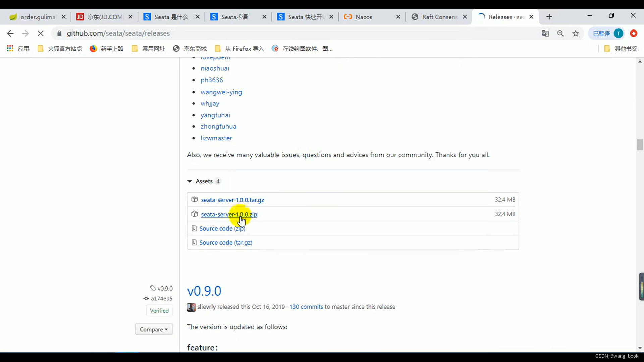Switch to the Seata 快速开始 tab
The width and height of the screenshot is (644, 362).
click(x=305, y=17)
